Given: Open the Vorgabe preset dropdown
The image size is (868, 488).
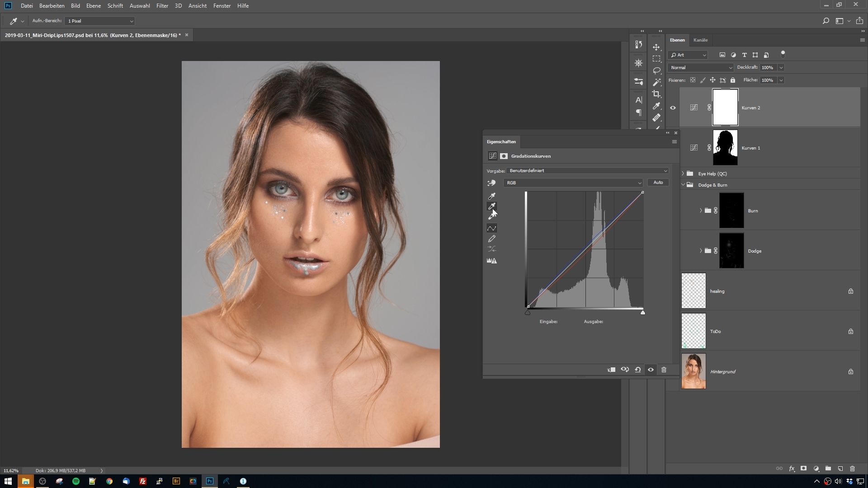Looking at the screenshot, I should click(x=587, y=171).
